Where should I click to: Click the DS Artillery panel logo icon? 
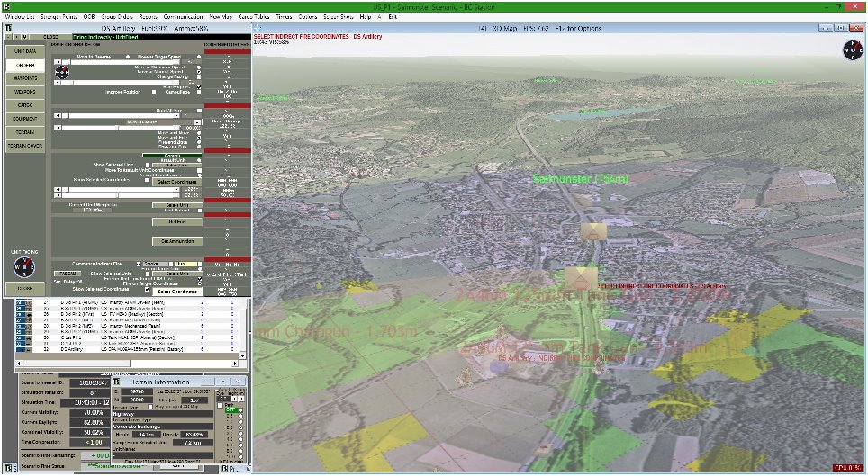pyautogui.click(x=8, y=28)
